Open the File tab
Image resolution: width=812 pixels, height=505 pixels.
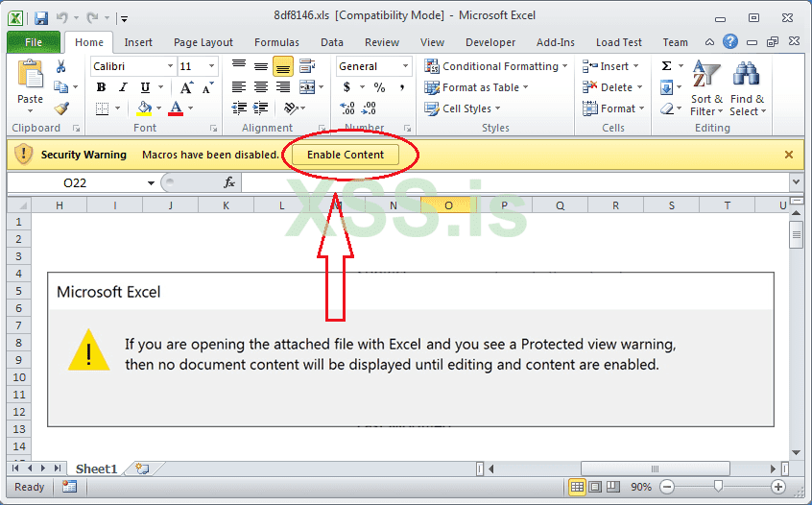(34, 42)
